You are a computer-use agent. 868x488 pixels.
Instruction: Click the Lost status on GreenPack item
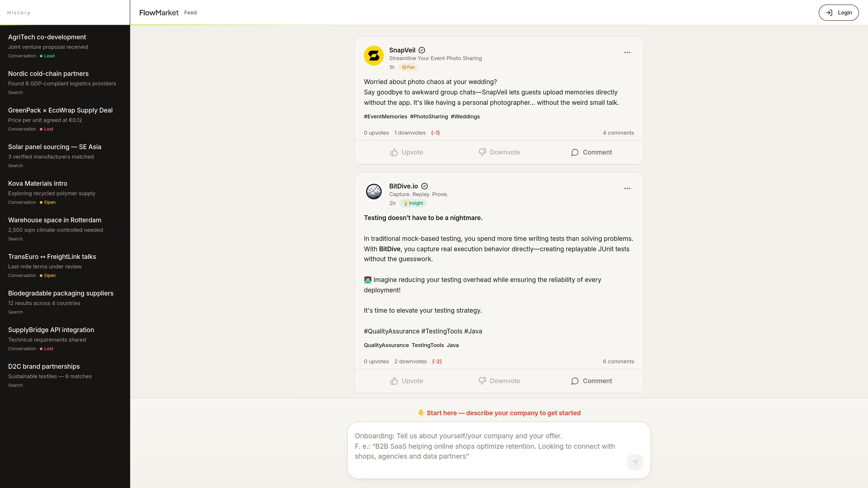(x=47, y=129)
